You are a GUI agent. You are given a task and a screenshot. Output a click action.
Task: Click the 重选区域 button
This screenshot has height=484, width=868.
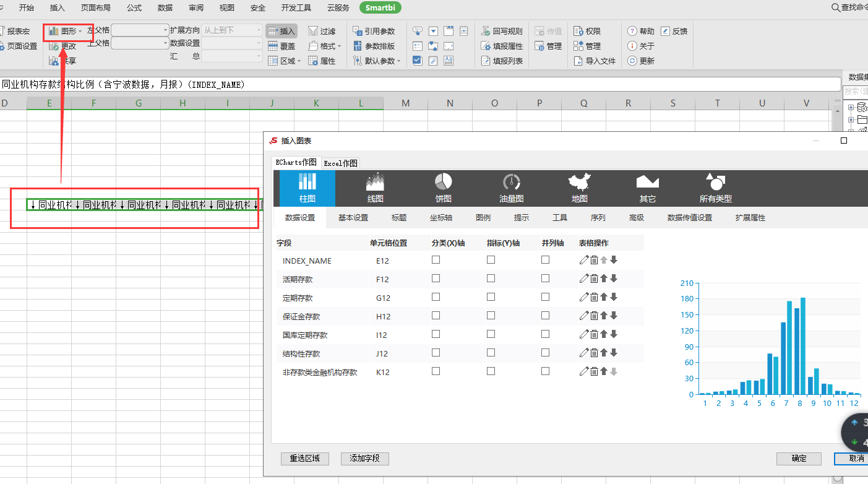[305, 459]
